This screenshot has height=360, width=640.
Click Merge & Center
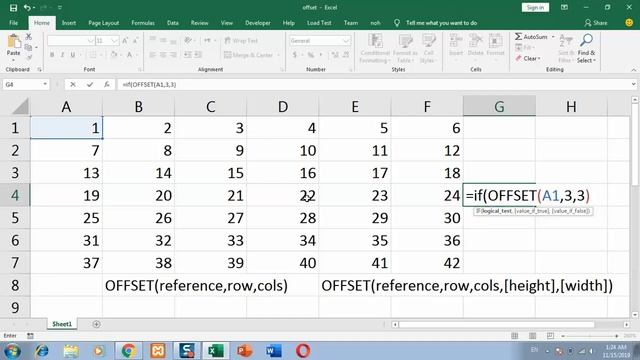point(249,55)
